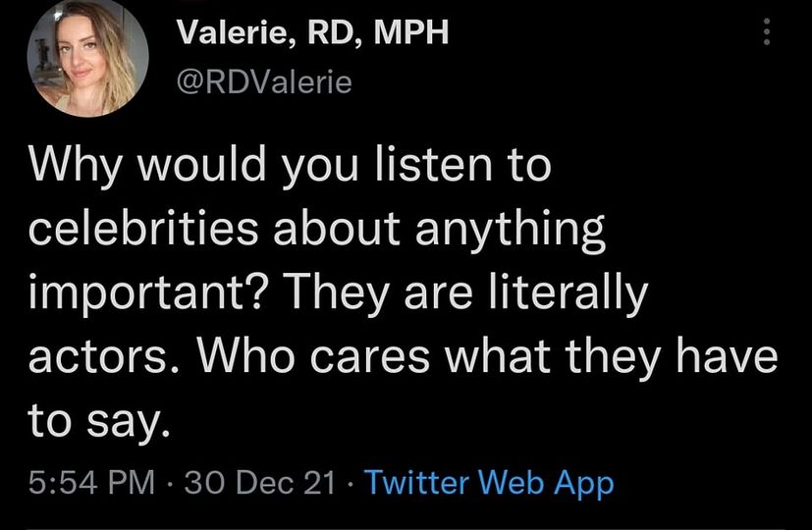Open the Valerie, RD, MPH display name

311,33
